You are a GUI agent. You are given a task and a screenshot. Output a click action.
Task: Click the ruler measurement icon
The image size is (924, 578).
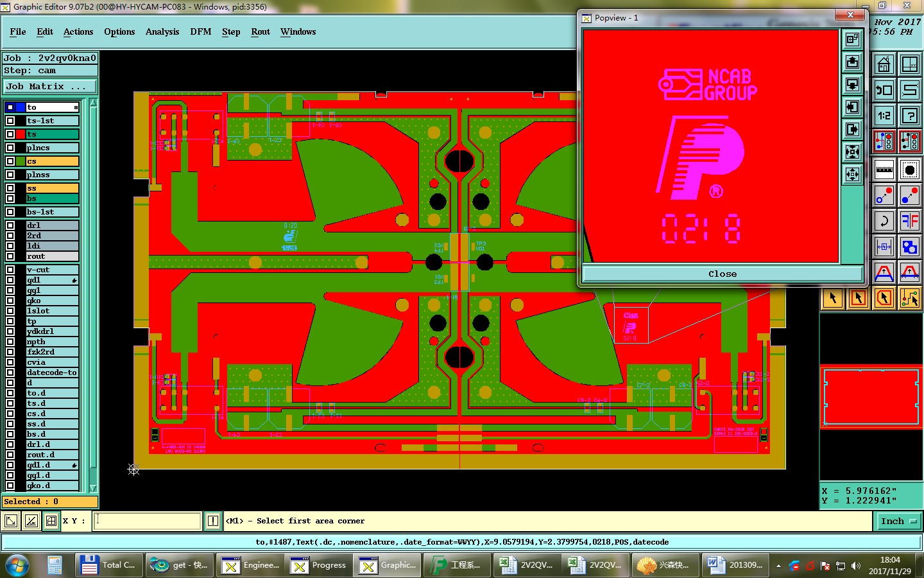pyautogui.click(x=884, y=170)
